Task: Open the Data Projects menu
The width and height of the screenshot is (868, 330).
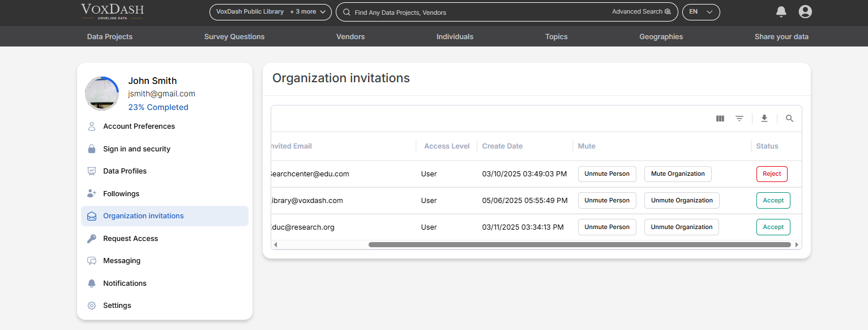Action: (110, 37)
